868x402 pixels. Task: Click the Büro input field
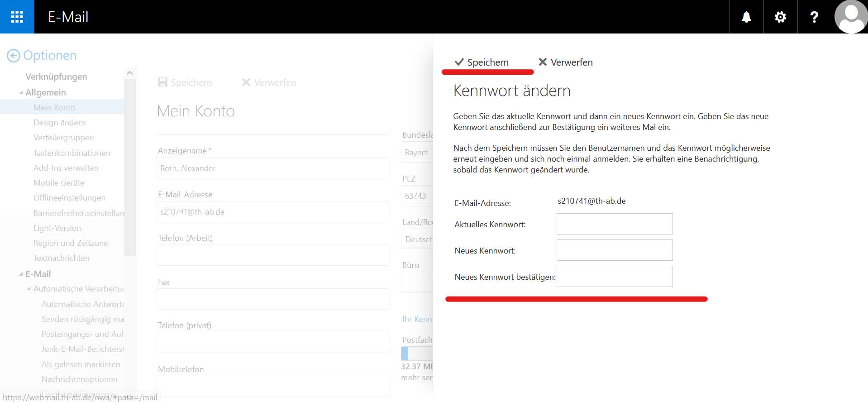point(417,282)
